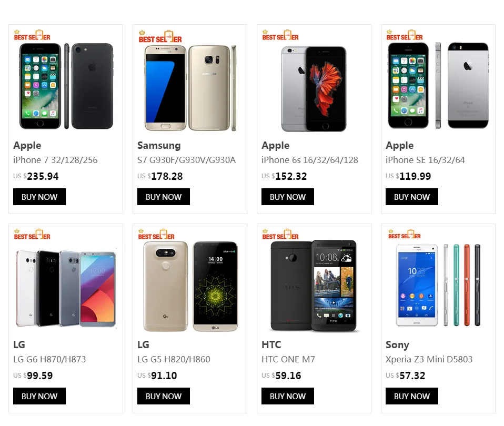Click Buy Now for iPhone SE
This screenshot has width=504, height=426.
pos(412,197)
